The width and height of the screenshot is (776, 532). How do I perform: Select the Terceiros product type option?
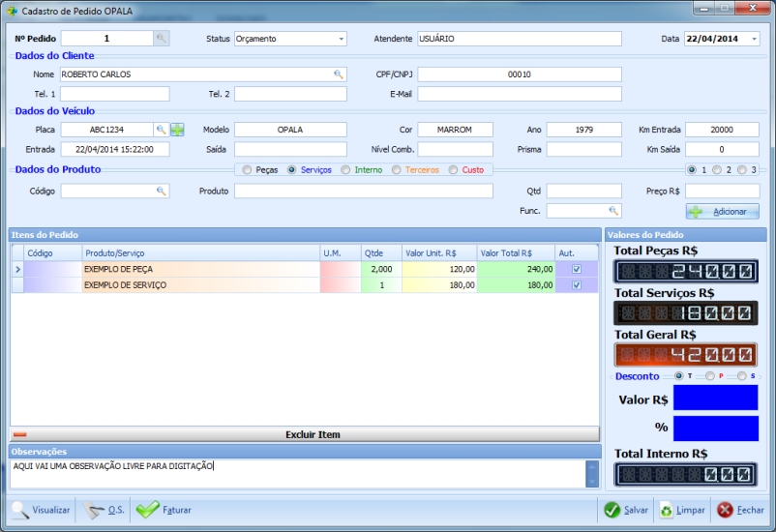point(397,170)
